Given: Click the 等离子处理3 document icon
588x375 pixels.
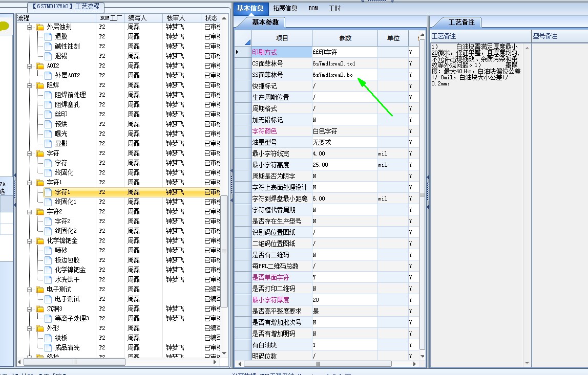Looking at the screenshot, I should 48,319.
